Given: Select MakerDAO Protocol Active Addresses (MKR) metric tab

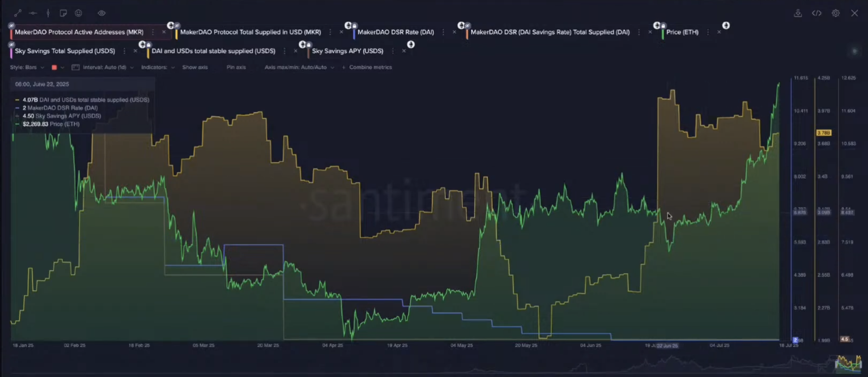Looking at the screenshot, I should tap(79, 32).
